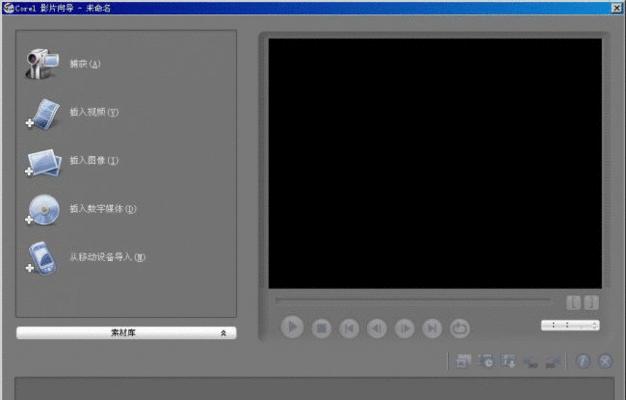
Task: Open the split by scene tool
Action: click(464, 361)
